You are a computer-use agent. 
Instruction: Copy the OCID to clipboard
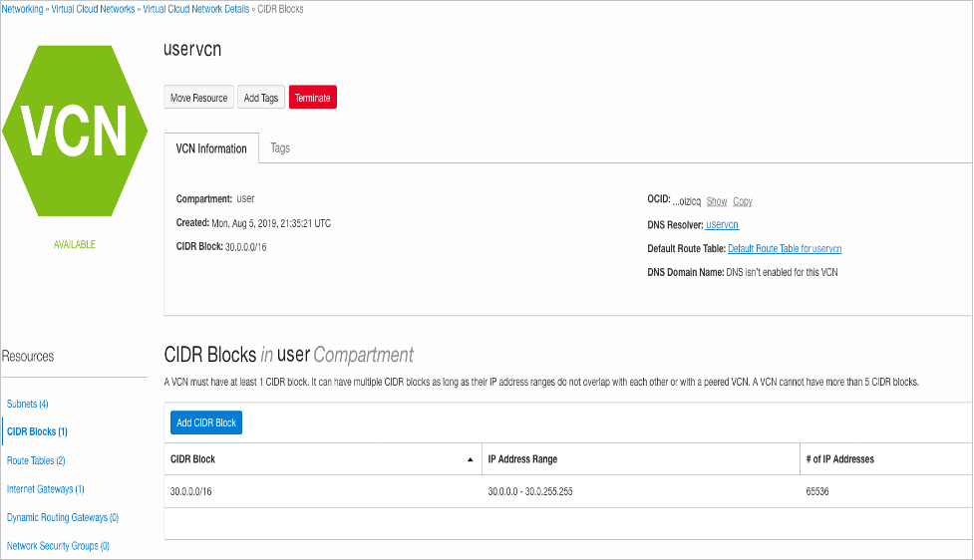743,201
